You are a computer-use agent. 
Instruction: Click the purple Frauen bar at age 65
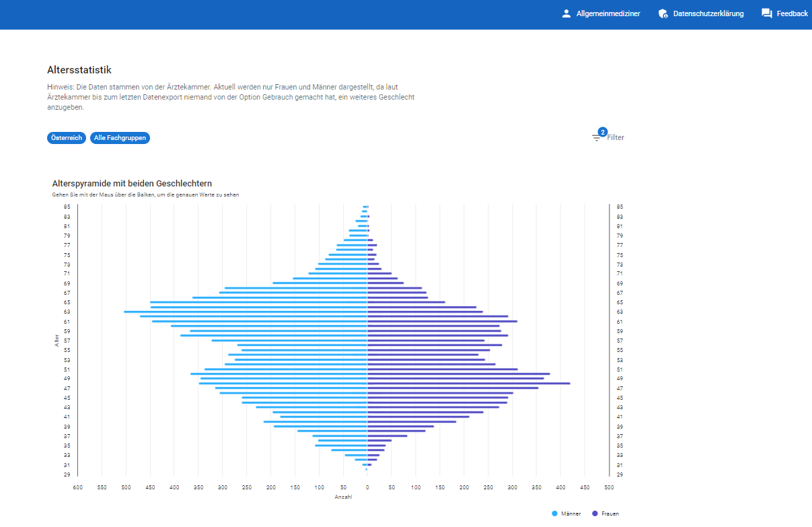pyautogui.click(x=406, y=302)
